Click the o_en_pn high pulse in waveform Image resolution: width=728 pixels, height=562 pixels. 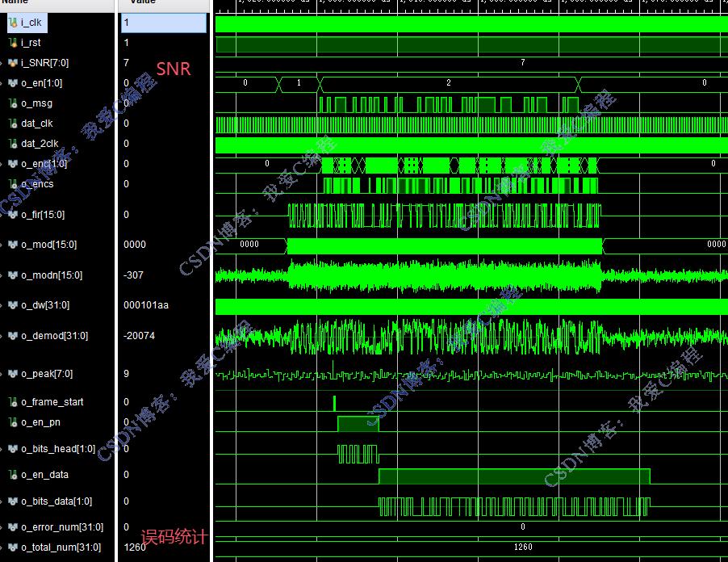358,424
